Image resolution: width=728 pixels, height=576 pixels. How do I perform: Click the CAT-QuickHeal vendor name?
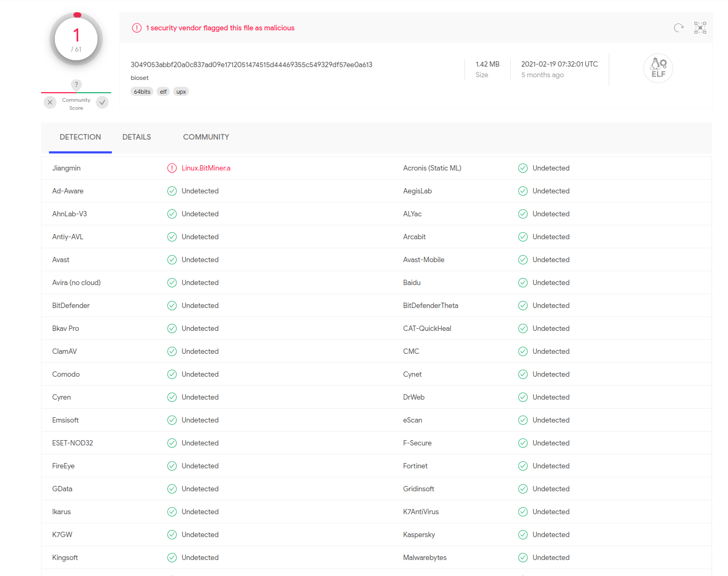click(427, 328)
